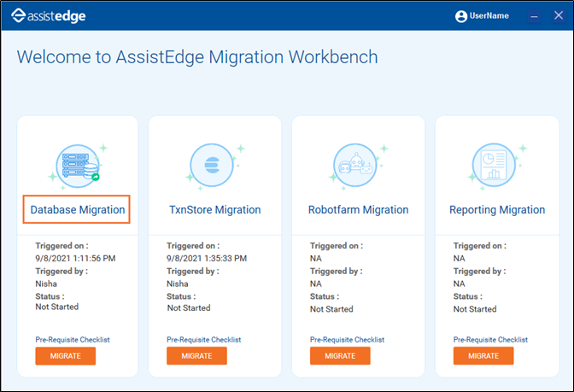This screenshot has height=392, width=574.
Task: Click MIGRATE under Reporting Migration
Action: tap(483, 356)
